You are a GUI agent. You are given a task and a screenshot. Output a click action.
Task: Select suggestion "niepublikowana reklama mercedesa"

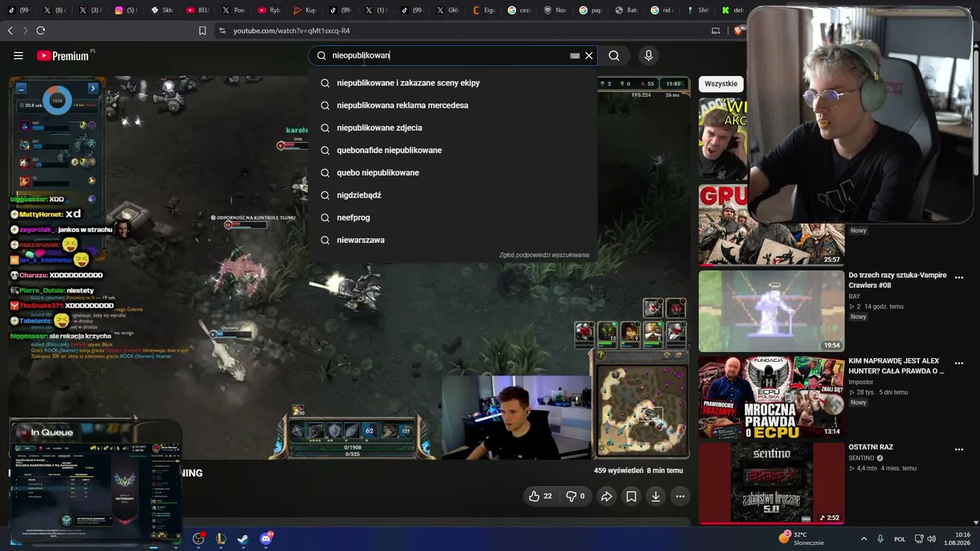click(452, 105)
